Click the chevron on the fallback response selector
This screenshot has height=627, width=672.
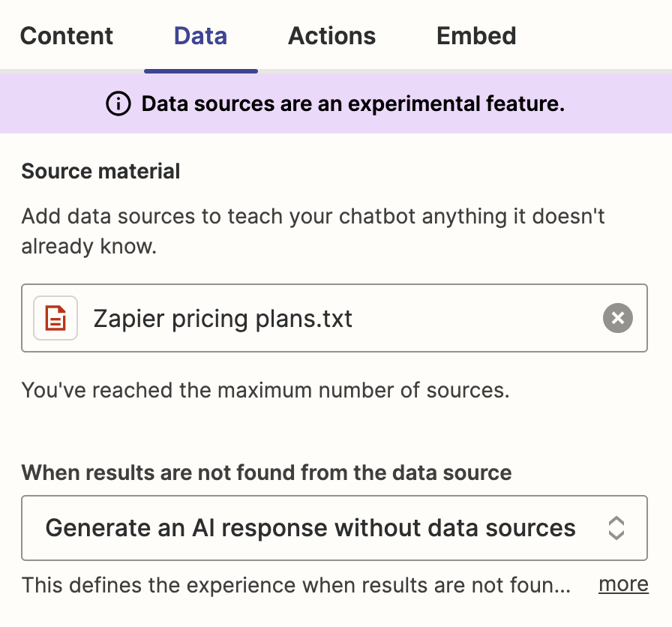[616, 528]
